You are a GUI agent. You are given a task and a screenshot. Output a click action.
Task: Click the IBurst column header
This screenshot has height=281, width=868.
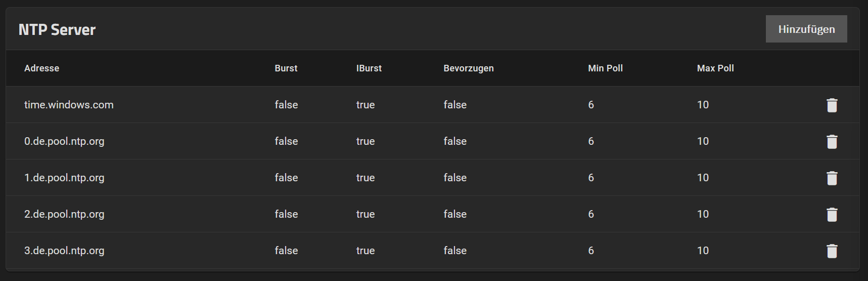(x=369, y=68)
